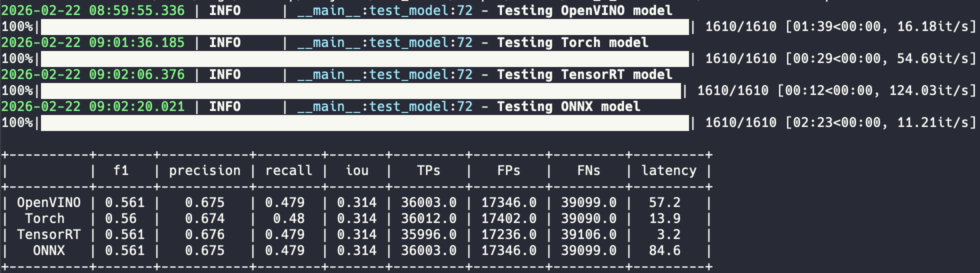
Task: Click the Torch model progress bar
Action: [365, 59]
